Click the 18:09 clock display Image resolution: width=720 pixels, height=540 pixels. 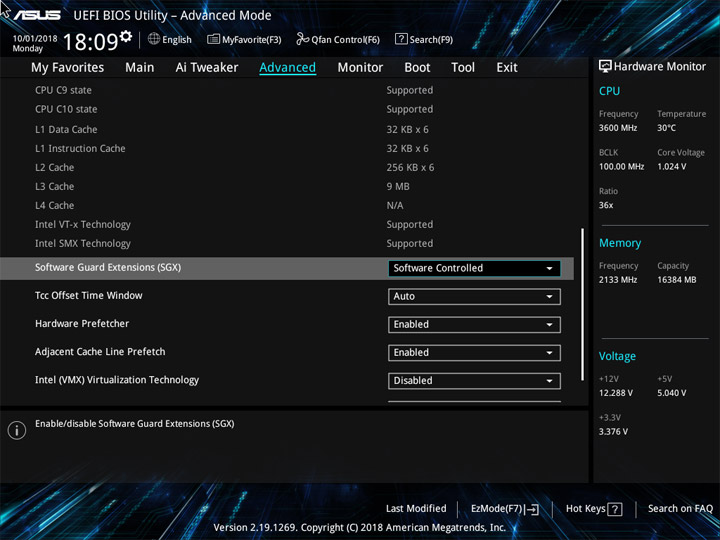coord(91,42)
